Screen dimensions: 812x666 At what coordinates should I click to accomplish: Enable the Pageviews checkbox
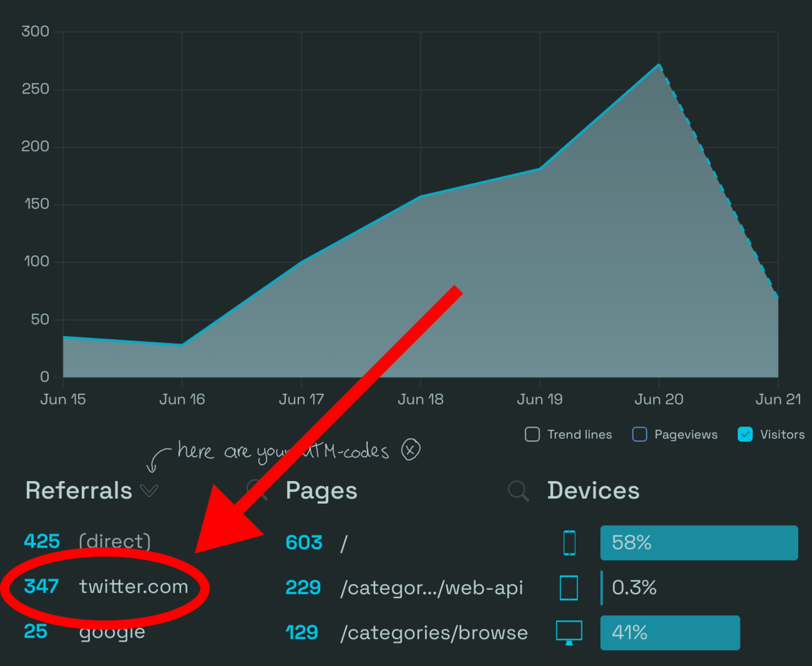pyautogui.click(x=640, y=435)
